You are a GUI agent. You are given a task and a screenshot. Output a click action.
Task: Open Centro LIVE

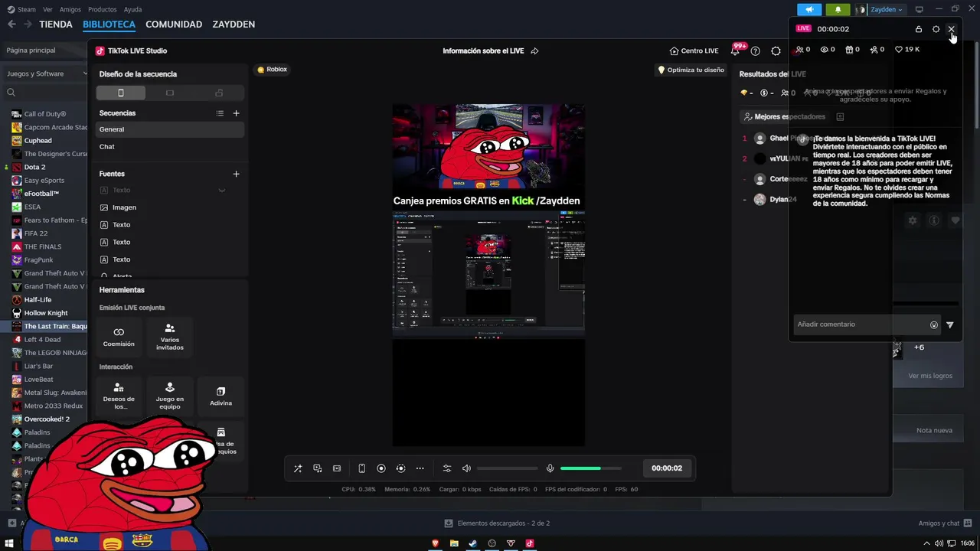[694, 51]
